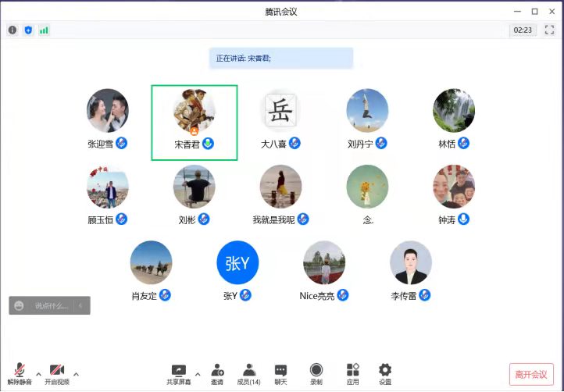Screen dimensions: 564x392
Task: Click the 离开会议 leave meeting button
Action: point(531,374)
